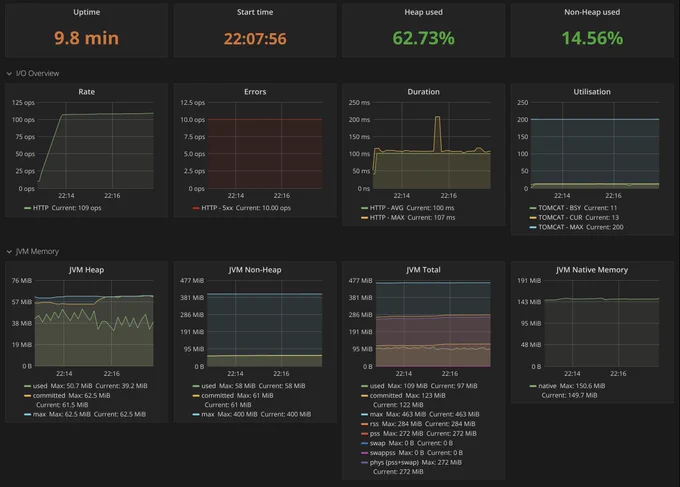Viewport: 680px width, 487px height.
Task: Open the Heap used panel title
Action: (423, 12)
